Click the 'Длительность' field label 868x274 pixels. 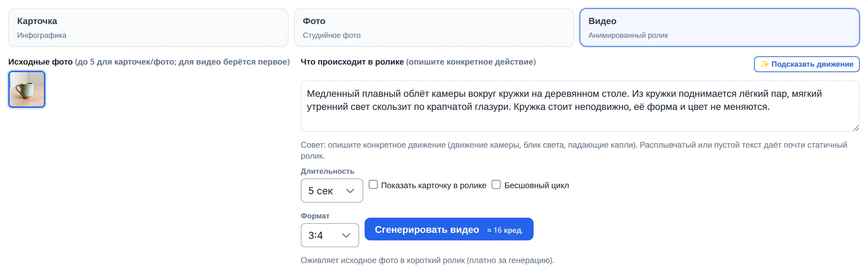coord(328,171)
